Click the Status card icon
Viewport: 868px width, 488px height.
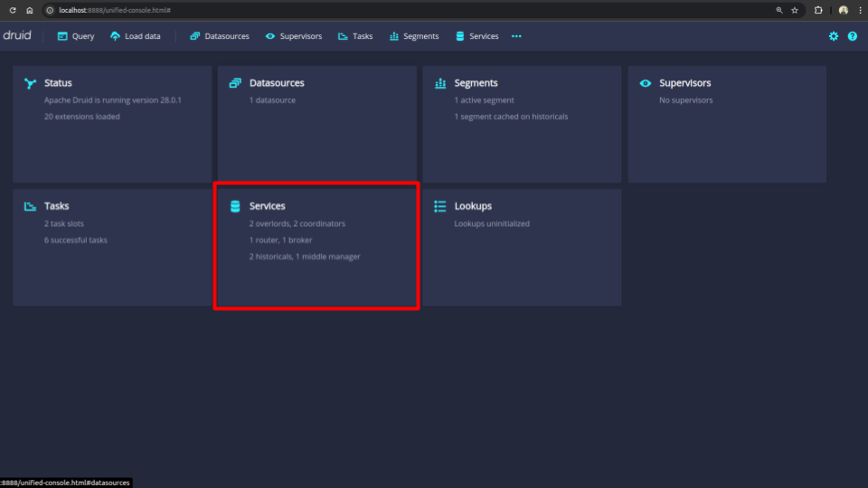point(31,83)
